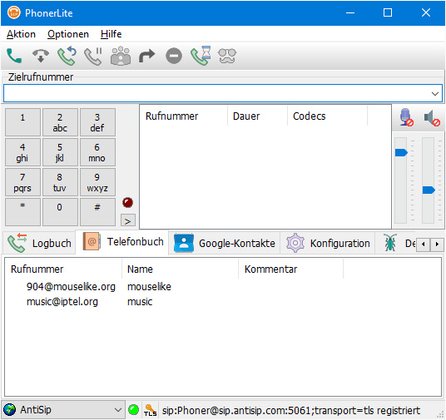
Task: Switch to the Konfiguration tab
Action: (328, 243)
